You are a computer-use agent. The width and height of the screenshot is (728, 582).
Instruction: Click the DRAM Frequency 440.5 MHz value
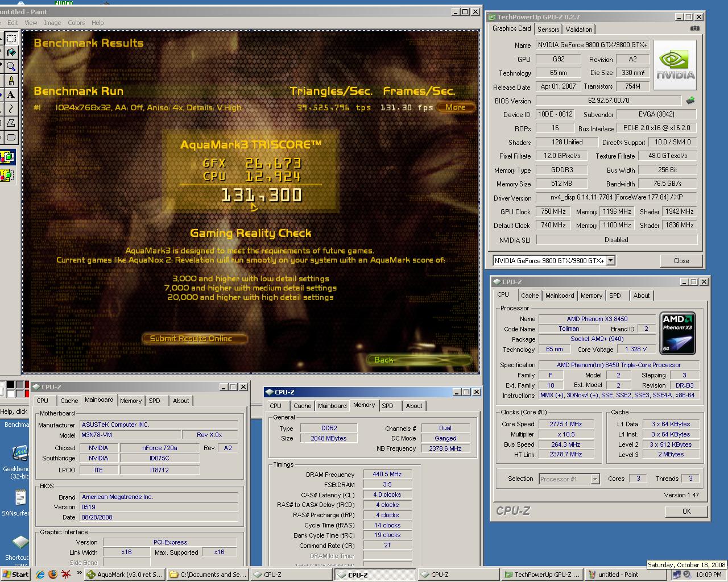387,474
